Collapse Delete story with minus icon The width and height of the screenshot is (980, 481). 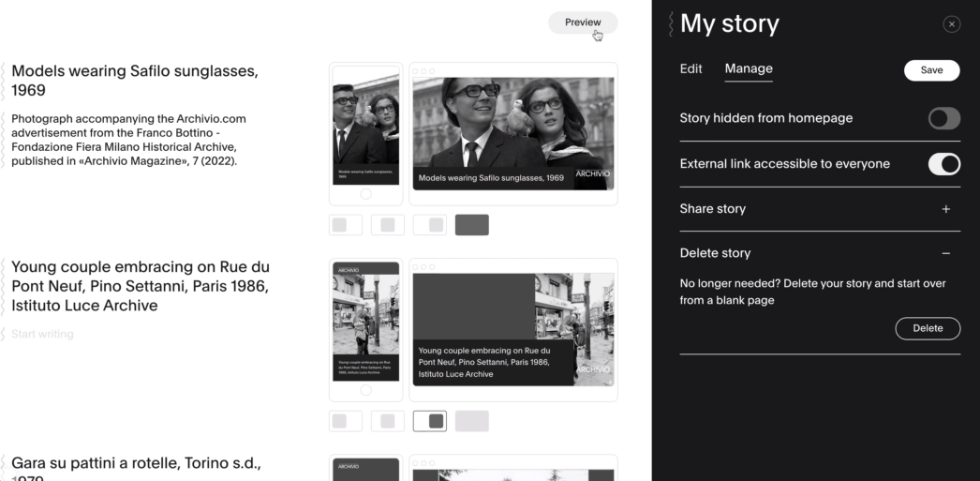coord(945,253)
